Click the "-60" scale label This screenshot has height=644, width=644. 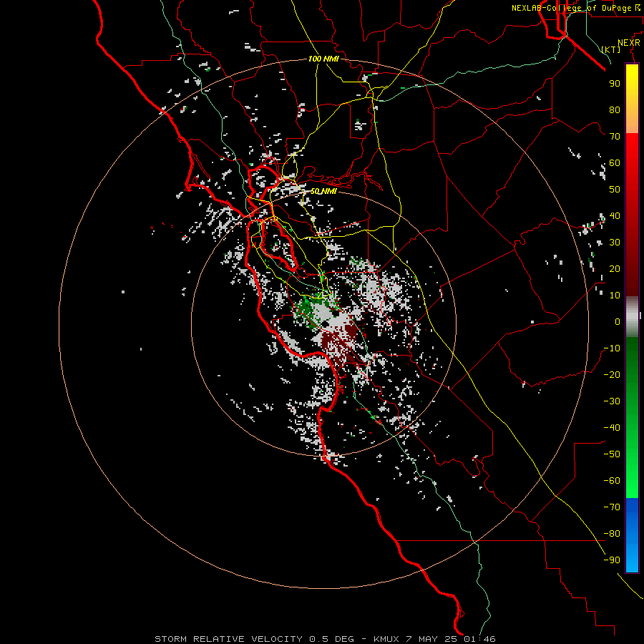point(612,481)
